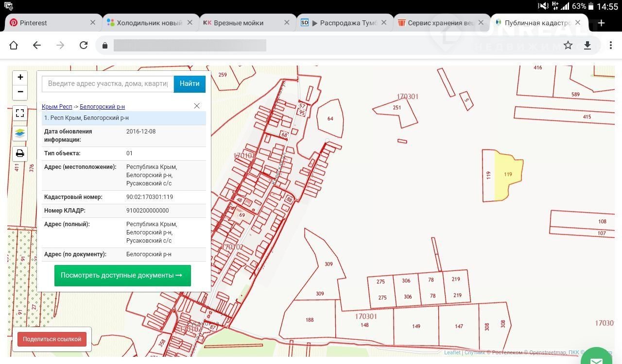Close the Холодильник новый tab

coord(190,22)
